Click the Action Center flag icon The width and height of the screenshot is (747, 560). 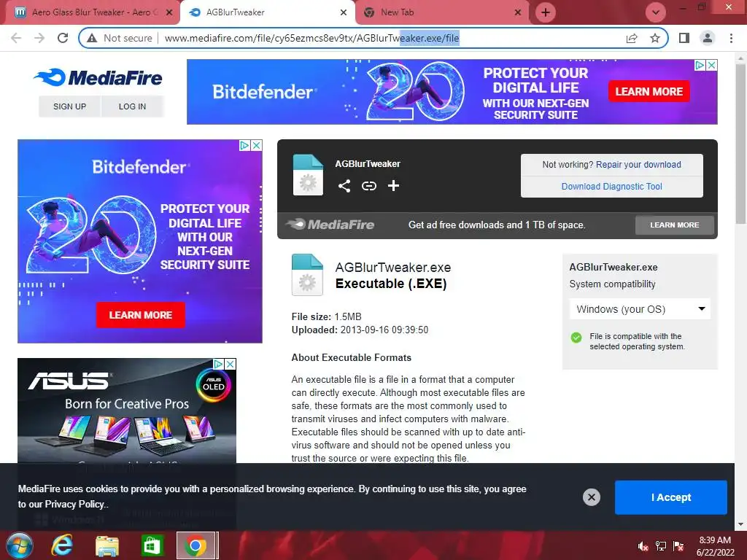click(x=678, y=546)
